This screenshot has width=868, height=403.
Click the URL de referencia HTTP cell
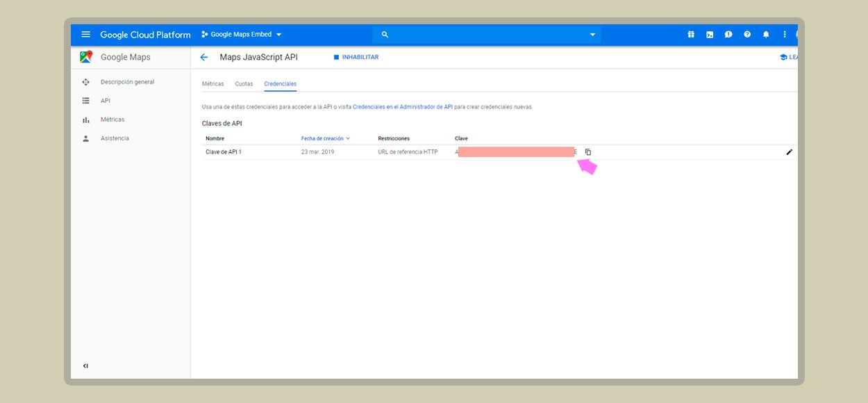pos(408,152)
